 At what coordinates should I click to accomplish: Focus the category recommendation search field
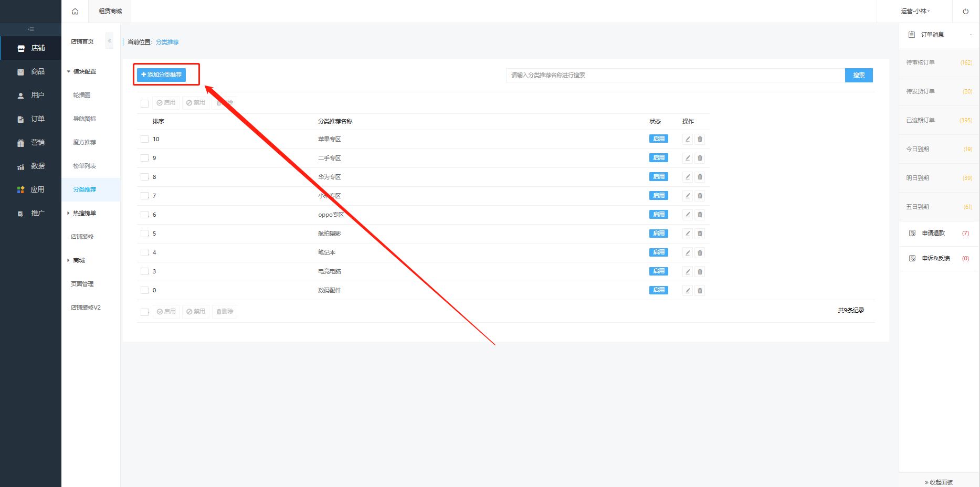click(676, 75)
